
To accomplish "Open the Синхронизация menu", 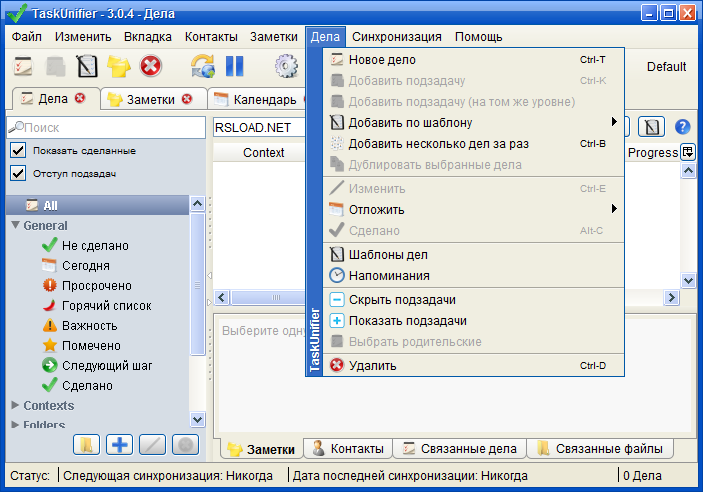I will pos(396,36).
